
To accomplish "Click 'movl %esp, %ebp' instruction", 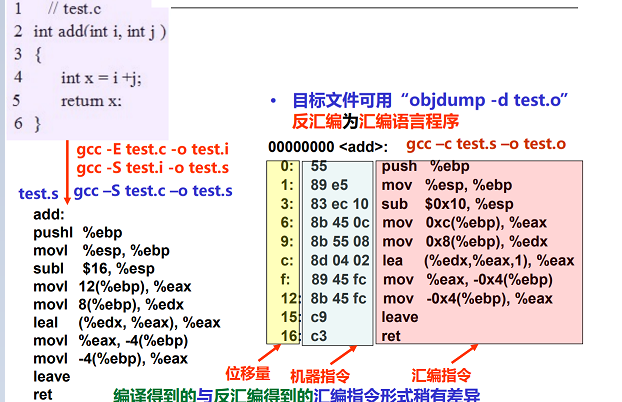I will click(102, 251).
